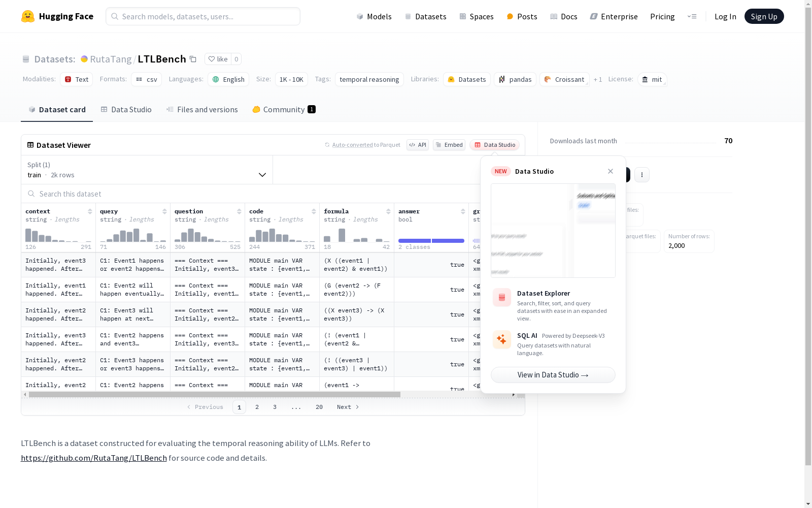Sort the query column
The height and width of the screenshot is (508, 812).
click(x=164, y=211)
